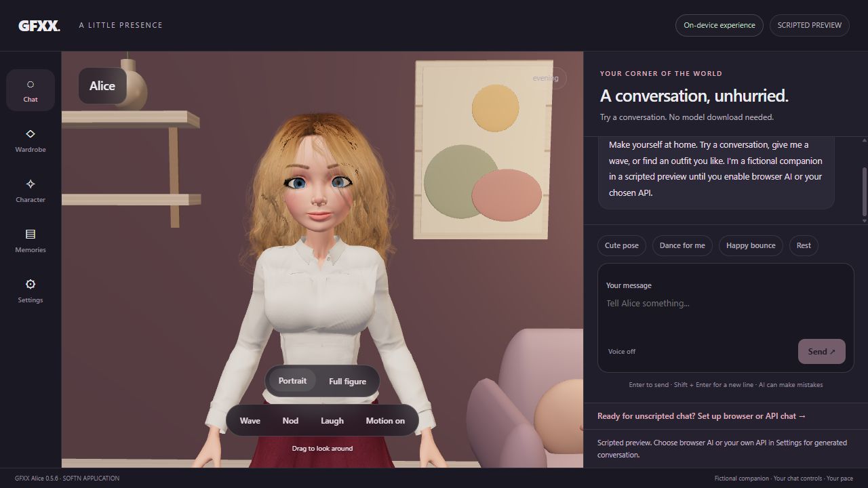Viewport: 868px width, 488px height.
Task: Click the "Drag to look around" hint
Action: point(322,448)
